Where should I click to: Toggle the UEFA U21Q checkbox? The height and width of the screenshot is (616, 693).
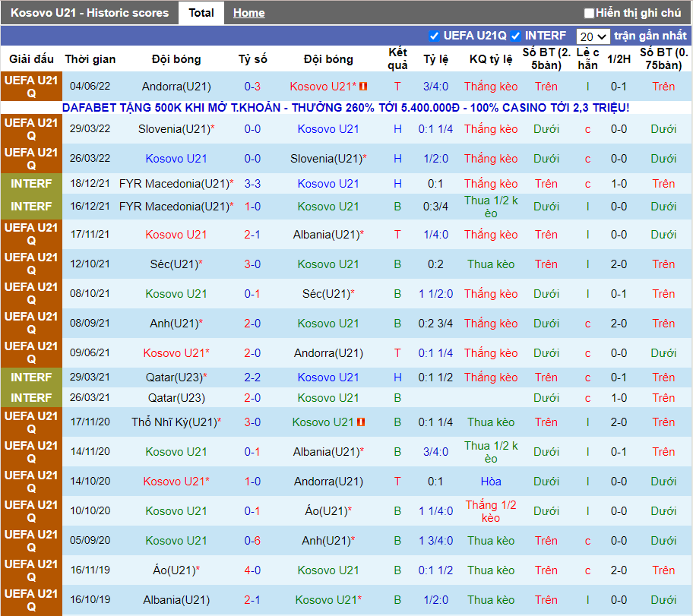[x=434, y=36]
